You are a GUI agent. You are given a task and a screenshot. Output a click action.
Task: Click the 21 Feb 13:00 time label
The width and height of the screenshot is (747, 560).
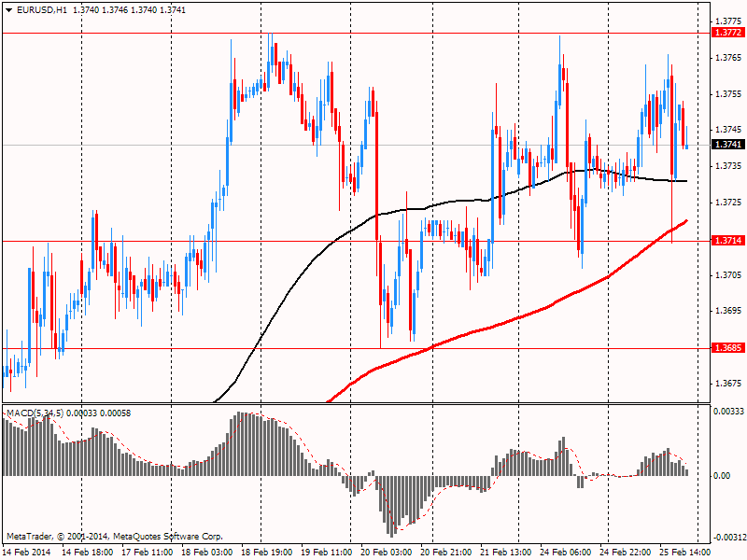pos(506,553)
